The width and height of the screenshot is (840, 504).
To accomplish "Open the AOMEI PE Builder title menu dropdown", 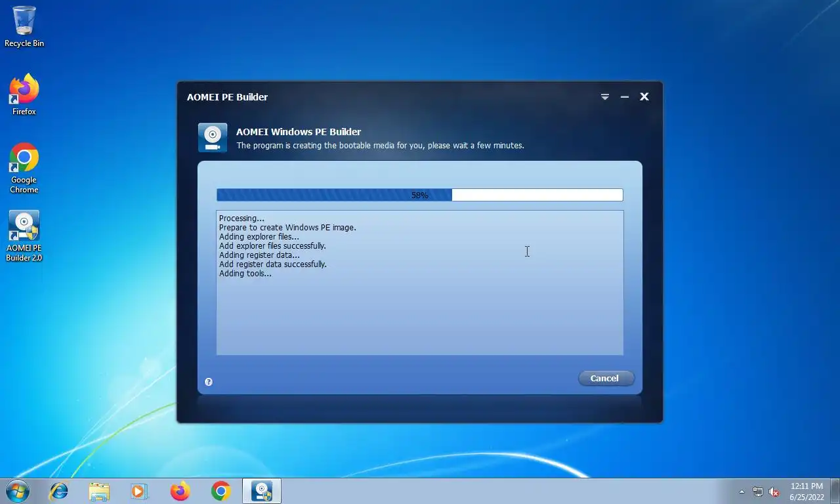I will (x=605, y=96).
